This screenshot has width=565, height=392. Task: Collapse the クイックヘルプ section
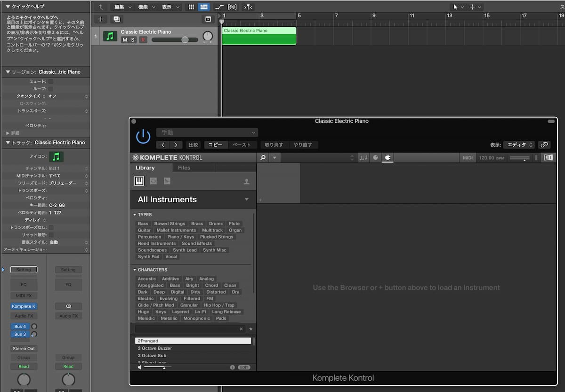pos(8,7)
